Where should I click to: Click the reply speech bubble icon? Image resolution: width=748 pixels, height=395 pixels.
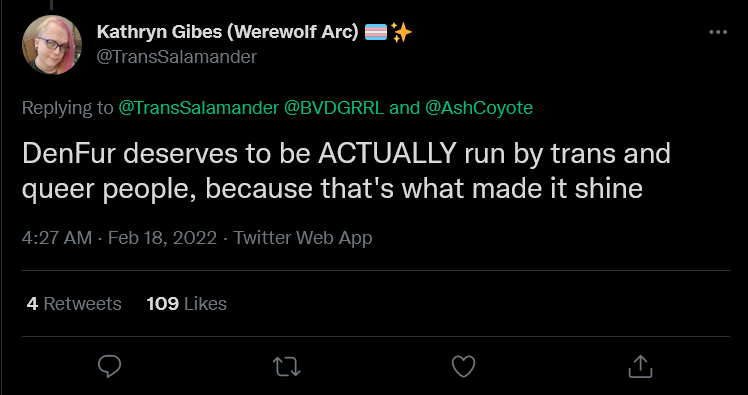coord(109,366)
